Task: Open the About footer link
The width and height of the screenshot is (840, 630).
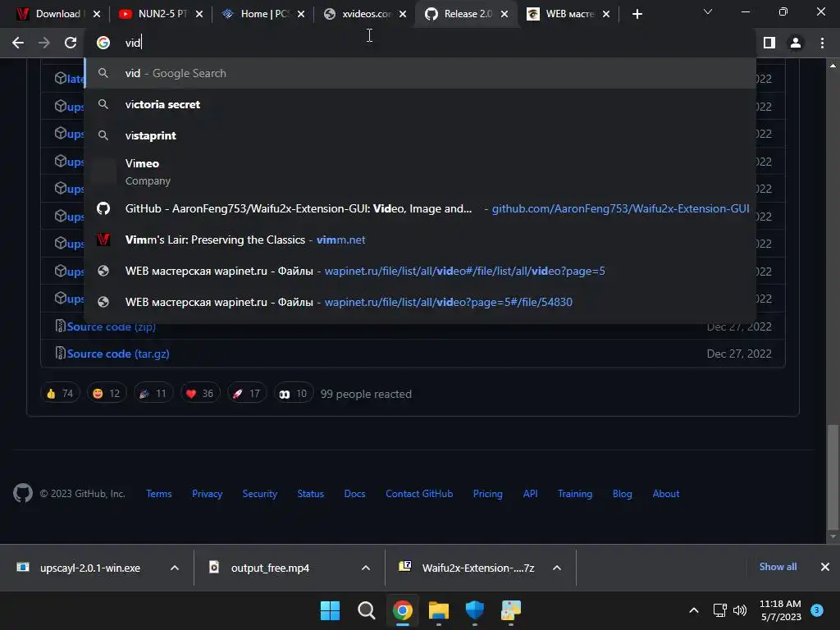Action: click(666, 493)
